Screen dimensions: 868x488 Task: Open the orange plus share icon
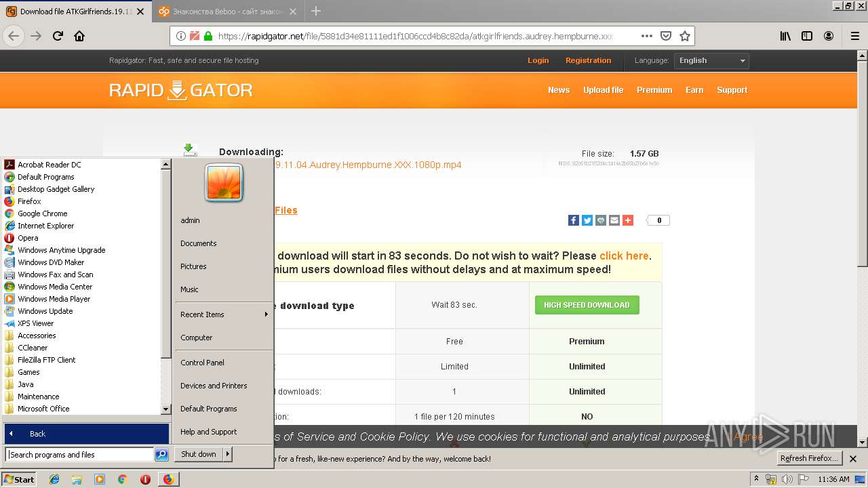coord(628,220)
